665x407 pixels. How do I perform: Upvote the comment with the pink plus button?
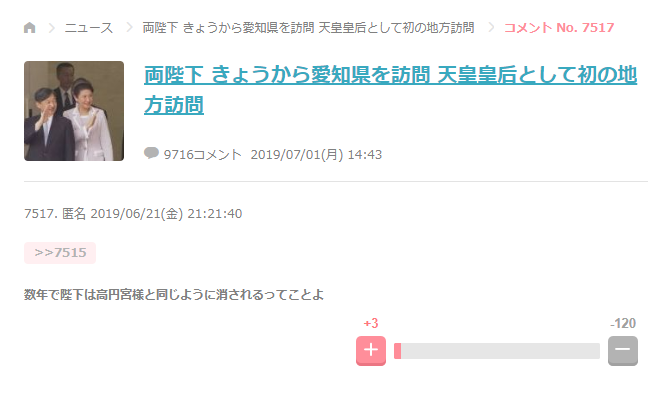[x=371, y=351]
